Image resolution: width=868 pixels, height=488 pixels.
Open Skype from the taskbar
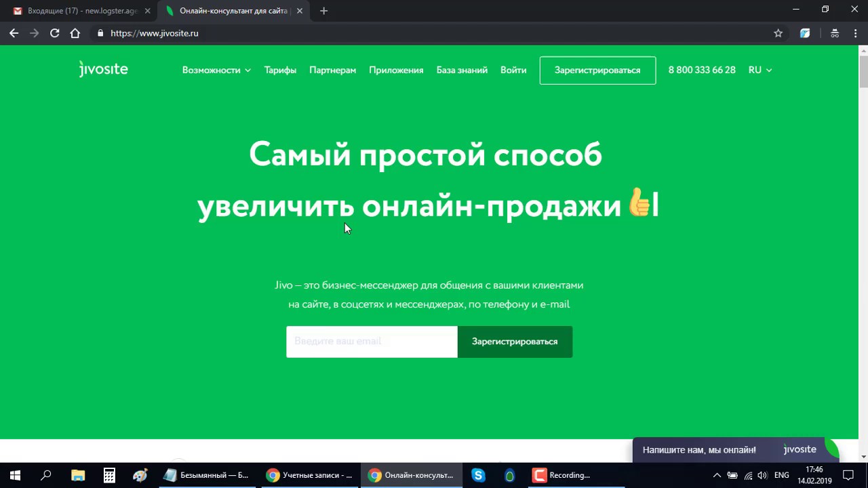478,475
